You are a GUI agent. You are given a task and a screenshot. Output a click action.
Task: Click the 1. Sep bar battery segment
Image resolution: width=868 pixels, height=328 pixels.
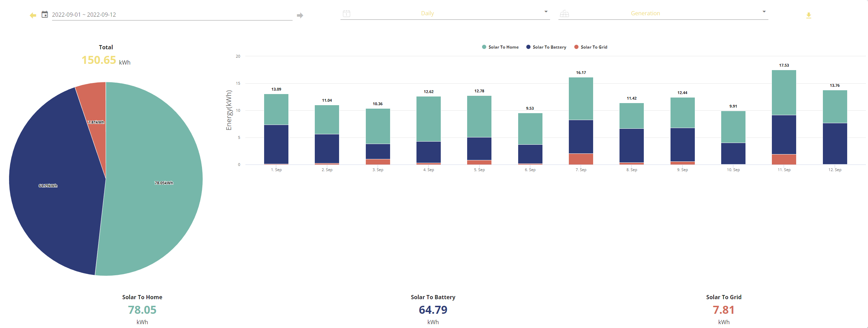coord(276,144)
